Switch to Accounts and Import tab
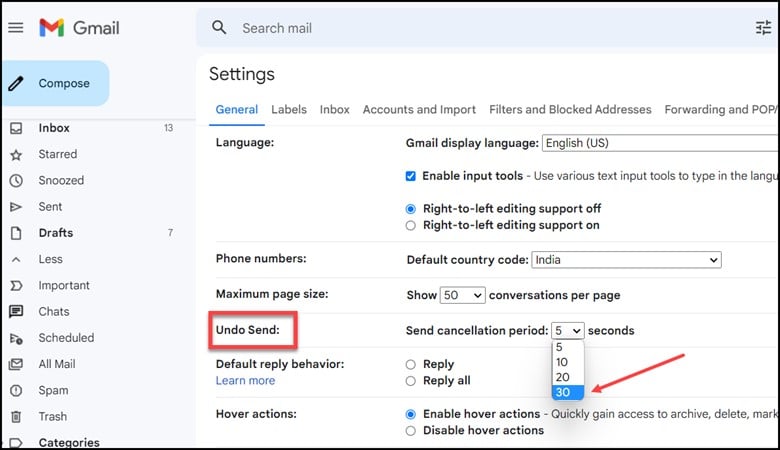Viewport: 780px width, 450px height. [x=419, y=109]
